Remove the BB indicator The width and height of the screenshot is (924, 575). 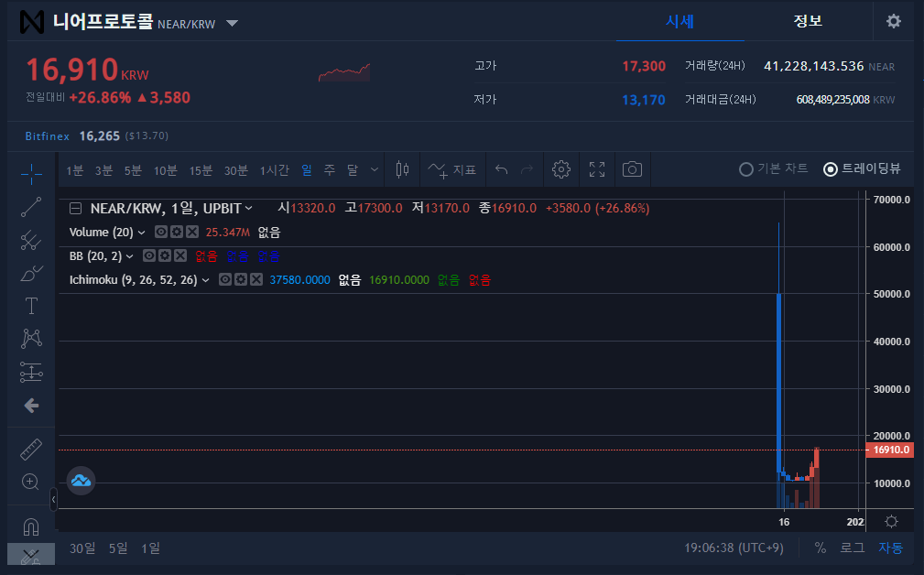click(180, 255)
